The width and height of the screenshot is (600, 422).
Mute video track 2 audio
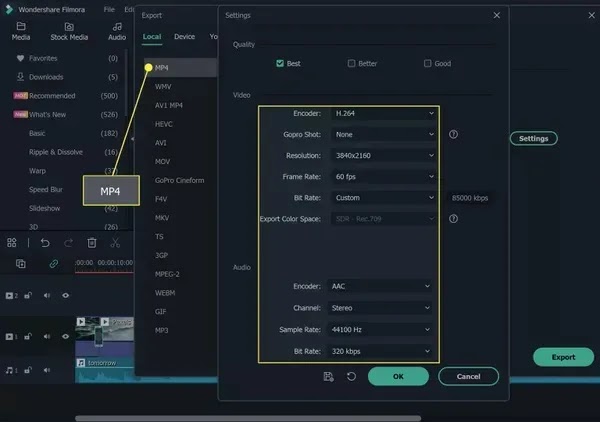pyautogui.click(x=47, y=295)
